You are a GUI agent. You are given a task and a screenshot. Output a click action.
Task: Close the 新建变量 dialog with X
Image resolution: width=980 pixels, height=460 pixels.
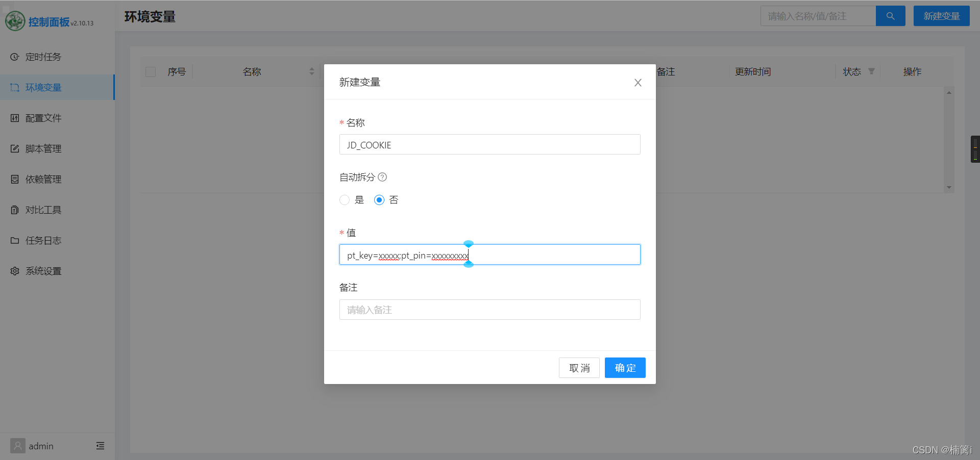click(x=638, y=83)
